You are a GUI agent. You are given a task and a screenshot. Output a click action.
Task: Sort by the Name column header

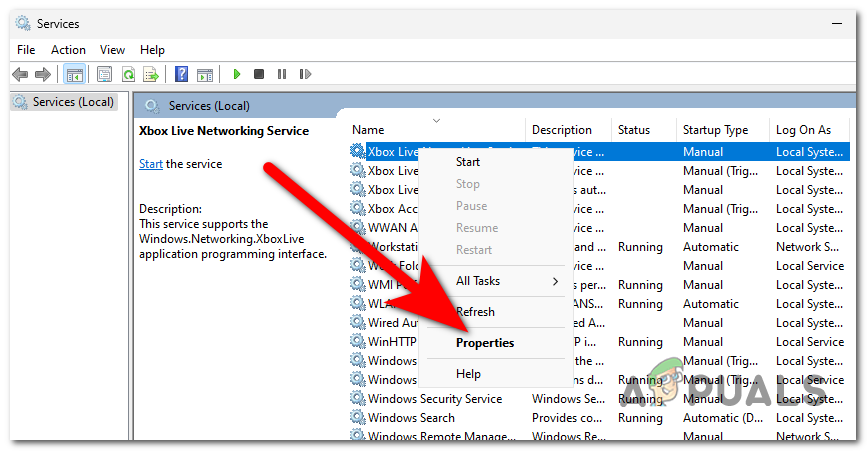pos(436,130)
